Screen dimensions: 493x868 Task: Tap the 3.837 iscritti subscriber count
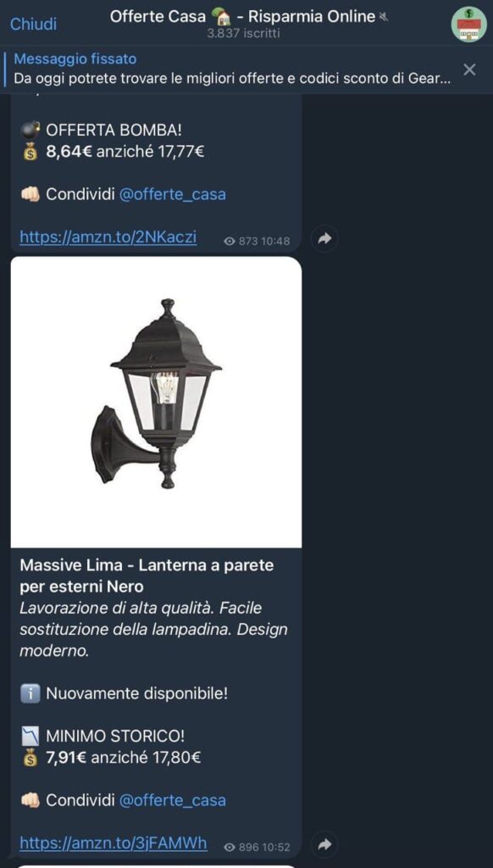pyautogui.click(x=243, y=34)
